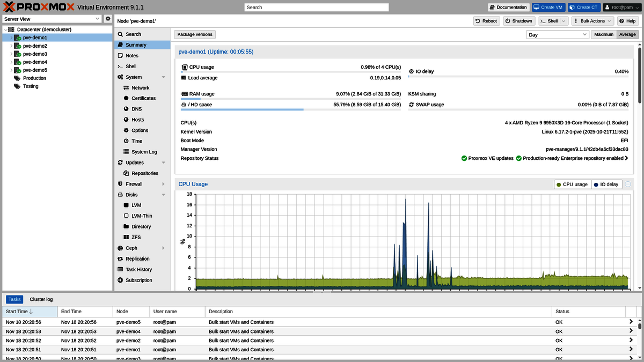Click the Create VM button
The image size is (644, 362).
(x=547, y=8)
